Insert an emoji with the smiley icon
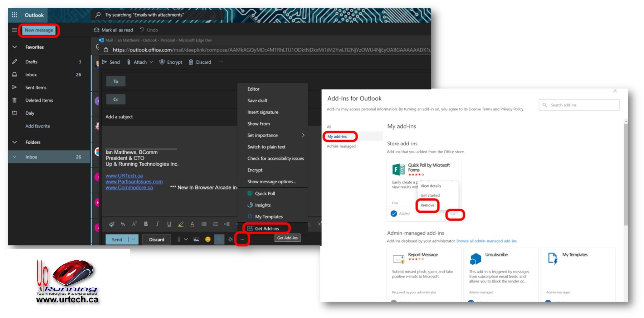The height and width of the screenshot is (318, 644). [208, 239]
